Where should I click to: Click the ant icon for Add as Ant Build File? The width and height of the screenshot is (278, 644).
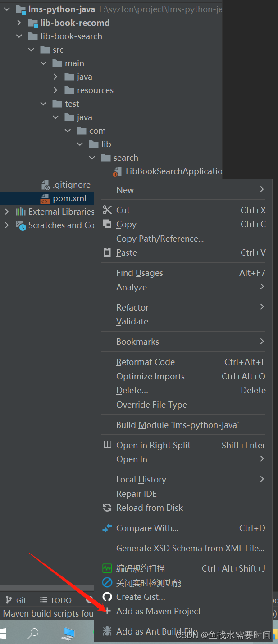coord(107,631)
